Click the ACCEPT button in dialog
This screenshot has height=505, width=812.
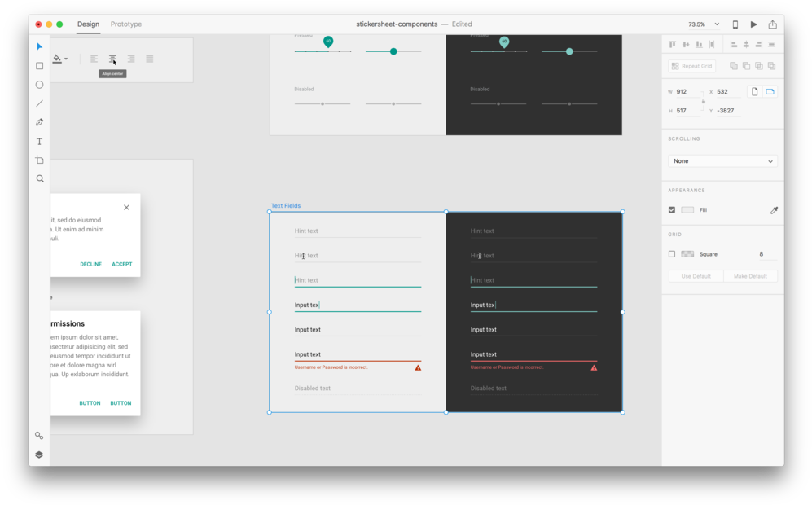121,264
